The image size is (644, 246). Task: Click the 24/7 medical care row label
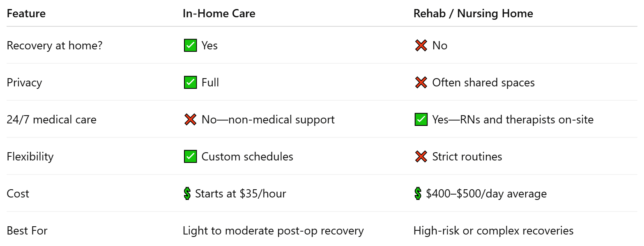click(51, 120)
